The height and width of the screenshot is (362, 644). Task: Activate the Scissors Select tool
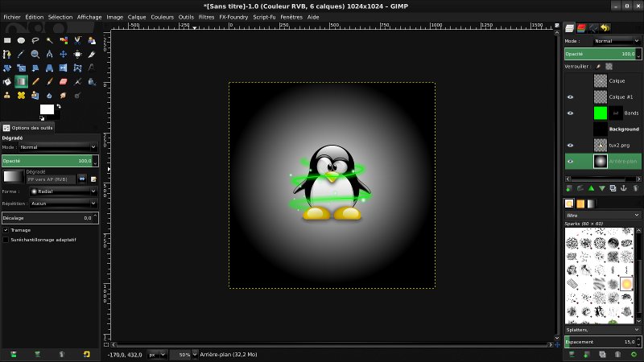77,40
